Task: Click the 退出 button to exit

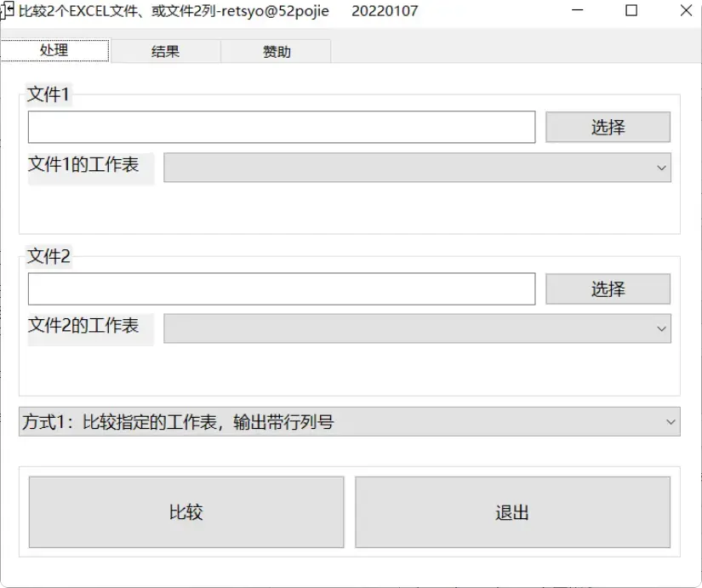Action: [514, 511]
